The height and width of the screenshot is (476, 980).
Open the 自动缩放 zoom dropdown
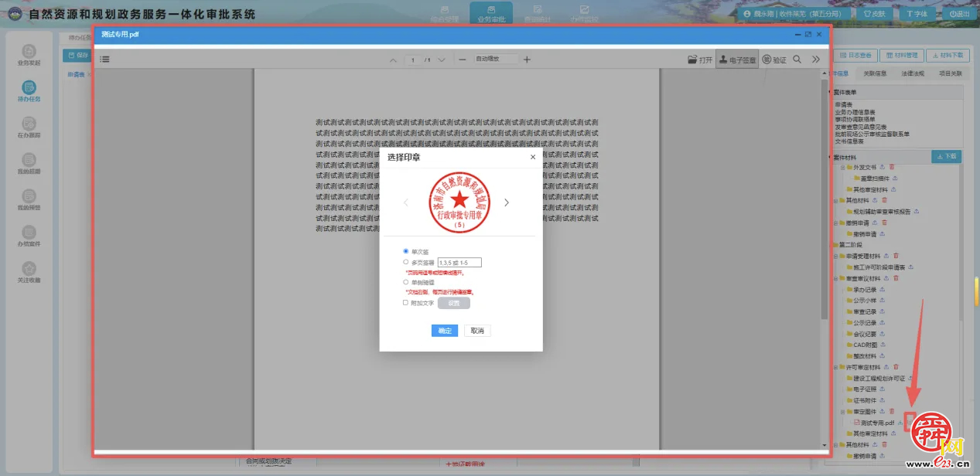pyautogui.click(x=496, y=59)
